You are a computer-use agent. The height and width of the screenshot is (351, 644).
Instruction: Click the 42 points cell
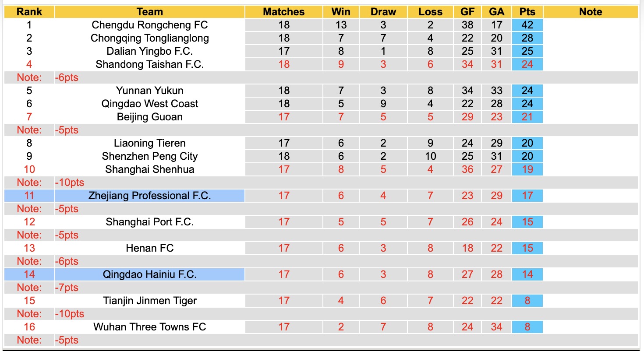click(527, 25)
